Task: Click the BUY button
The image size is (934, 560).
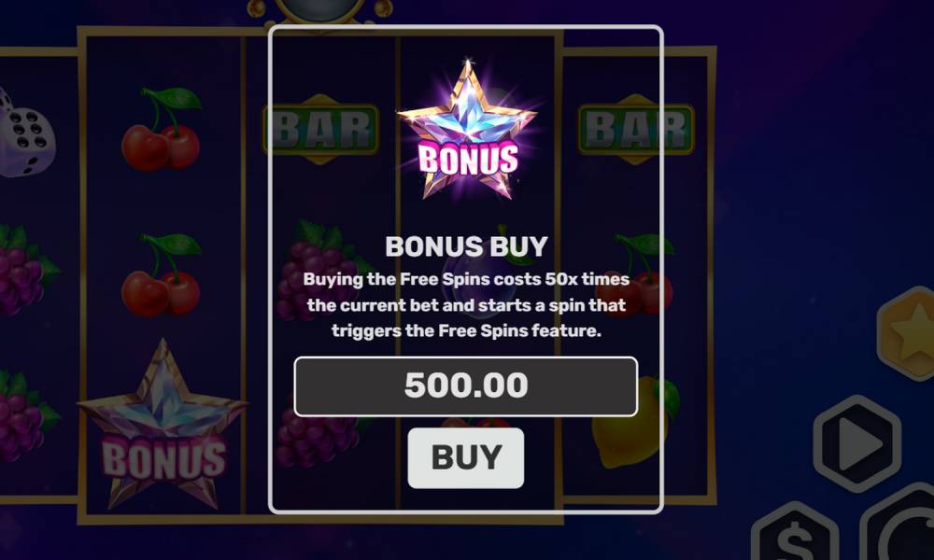Action: (466, 457)
